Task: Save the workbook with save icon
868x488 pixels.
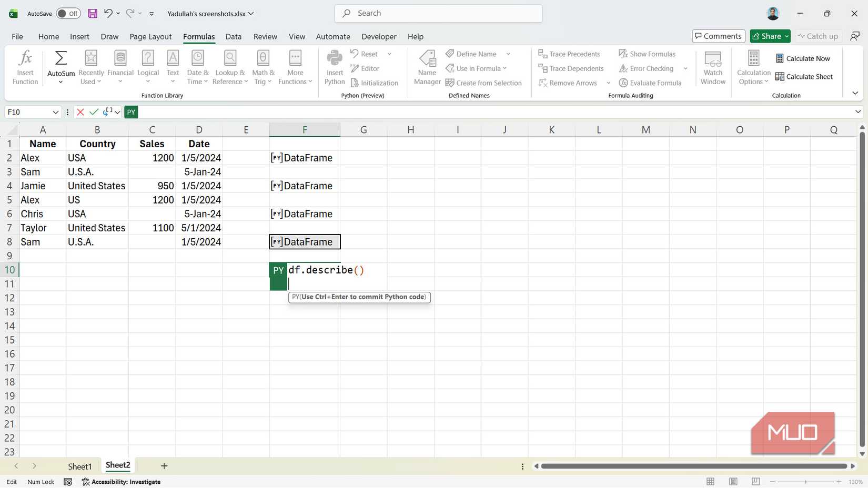Action: (x=93, y=13)
